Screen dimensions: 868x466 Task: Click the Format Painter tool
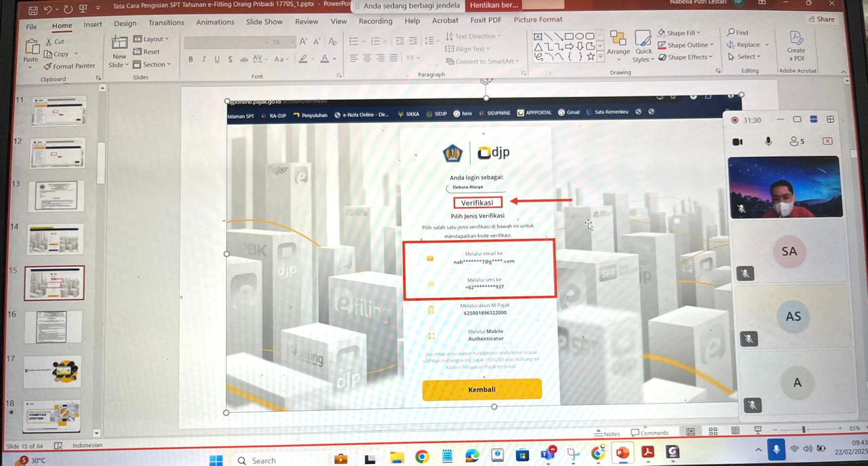70,66
